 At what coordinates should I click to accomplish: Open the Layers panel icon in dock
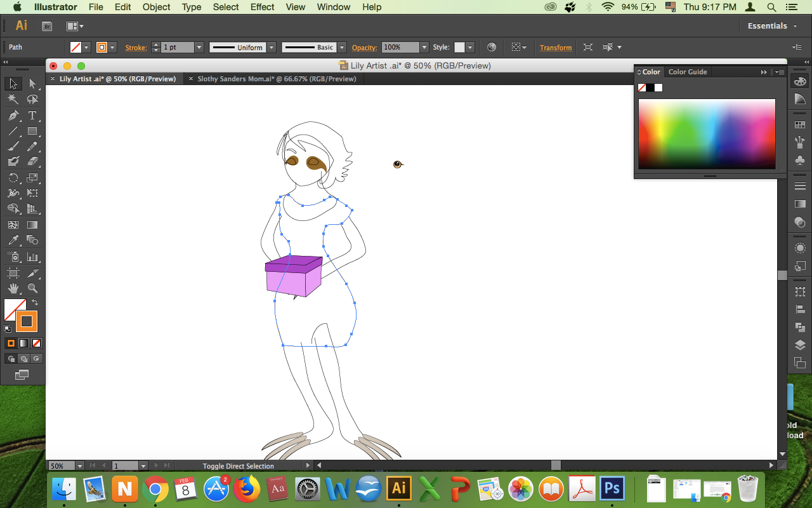click(x=800, y=345)
